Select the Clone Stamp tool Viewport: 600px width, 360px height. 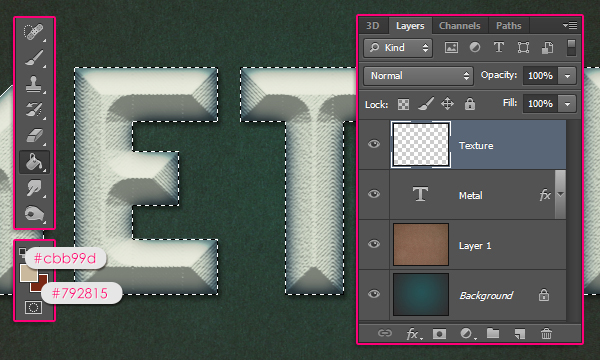tap(34, 84)
